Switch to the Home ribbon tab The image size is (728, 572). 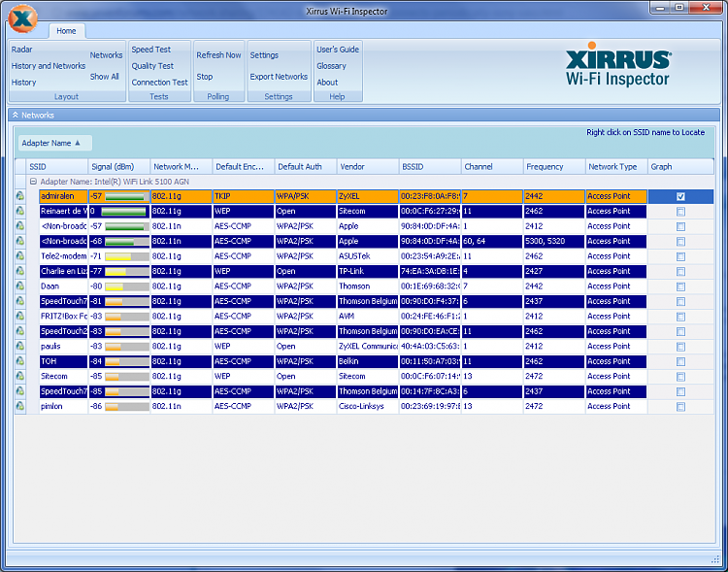(66, 31)
